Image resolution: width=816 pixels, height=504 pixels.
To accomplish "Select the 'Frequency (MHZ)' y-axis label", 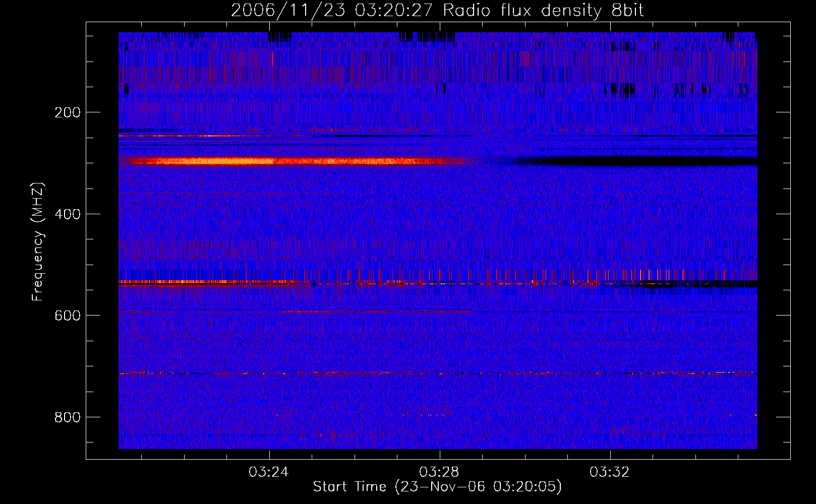I will pyautogui.click(x=38, y=242).
